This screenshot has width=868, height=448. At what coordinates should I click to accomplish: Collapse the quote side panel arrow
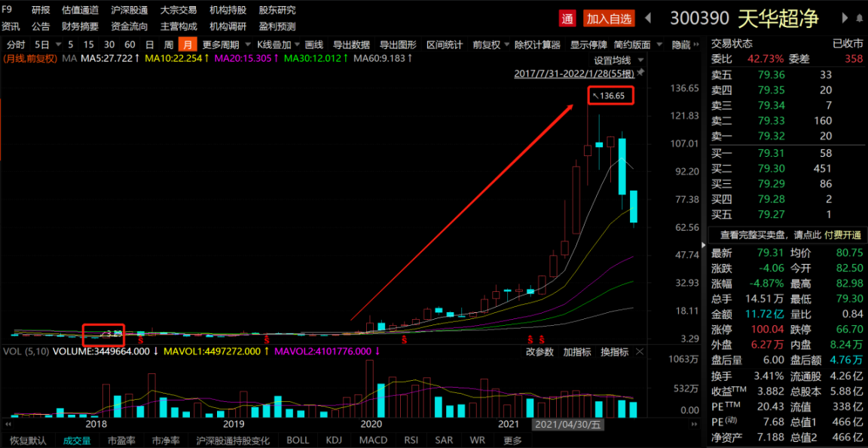pyautogui.click(x=704, y=244)
